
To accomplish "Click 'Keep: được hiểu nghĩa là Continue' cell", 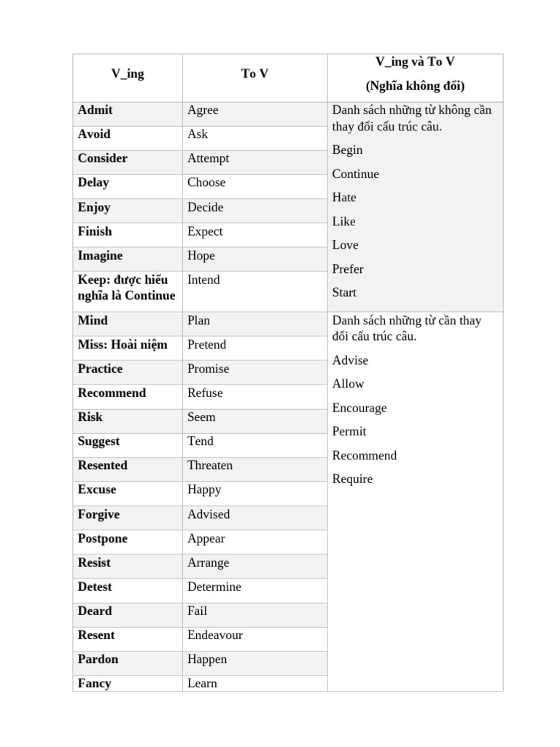I will pyautogui.click(x=128, y=292).
